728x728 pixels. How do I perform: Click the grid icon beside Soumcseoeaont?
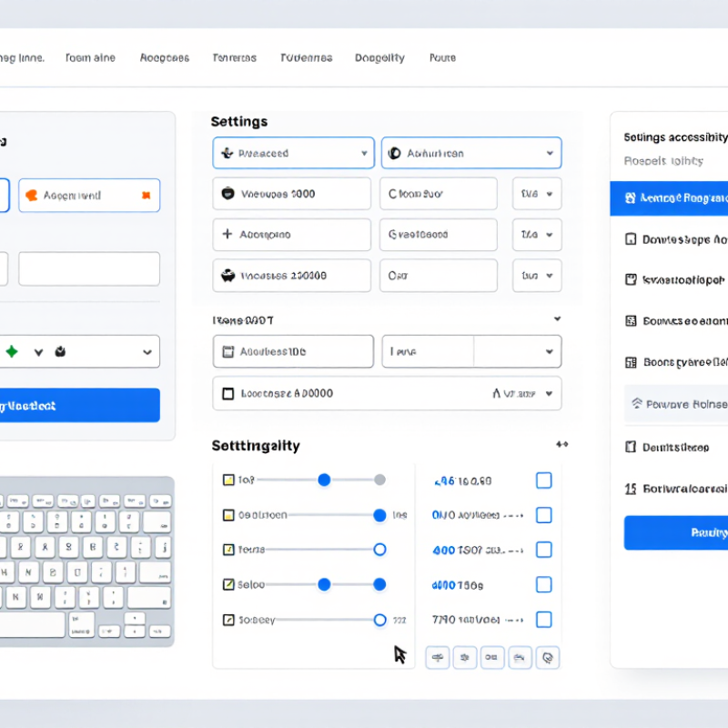[631, 321]
